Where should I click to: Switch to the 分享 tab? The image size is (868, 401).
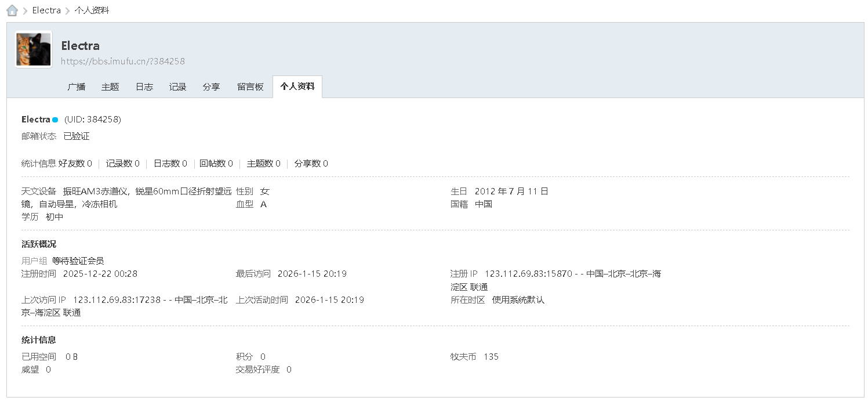click(211, 86)
